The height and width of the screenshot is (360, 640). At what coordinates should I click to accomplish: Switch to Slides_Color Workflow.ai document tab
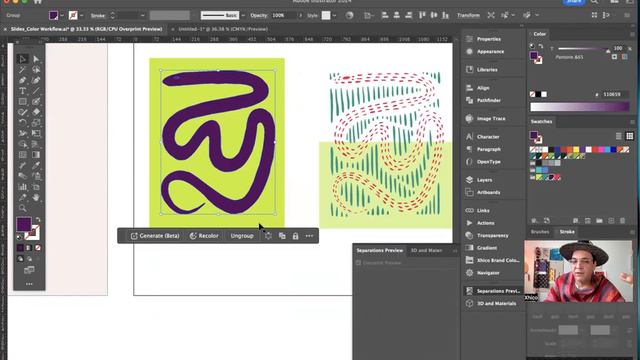click(86, 29)
